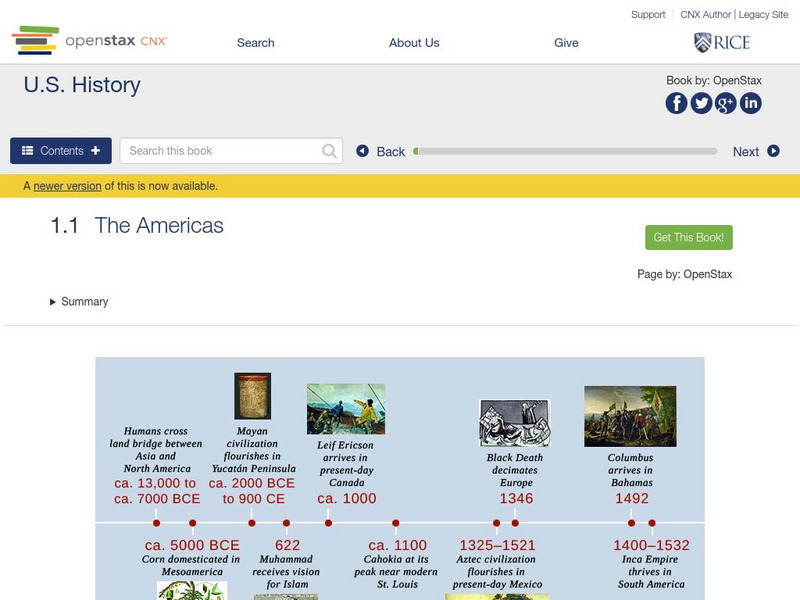Click the Humans cross land bridge caption
Viewport: 800px width, 600px height.
(156, 449)
